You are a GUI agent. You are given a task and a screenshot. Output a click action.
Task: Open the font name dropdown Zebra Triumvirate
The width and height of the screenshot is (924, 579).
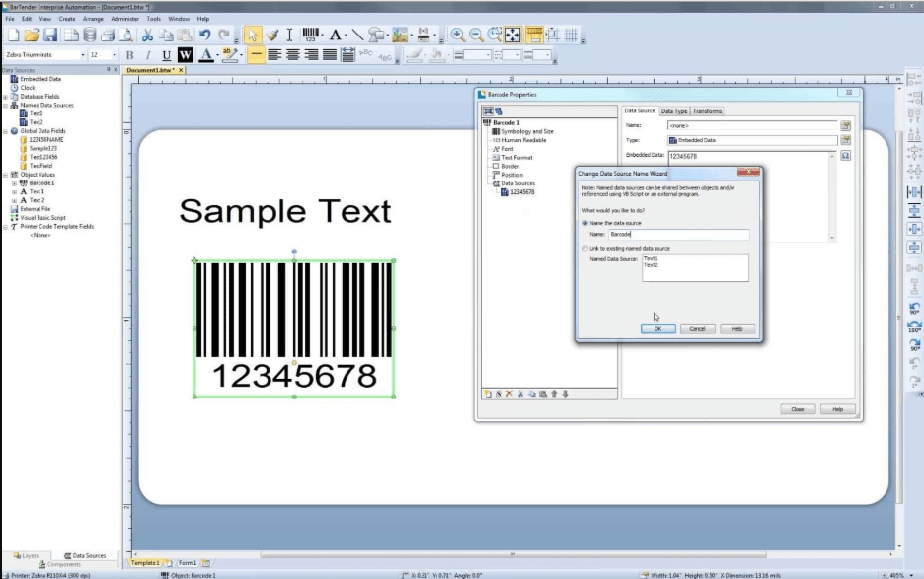(83, 55)
